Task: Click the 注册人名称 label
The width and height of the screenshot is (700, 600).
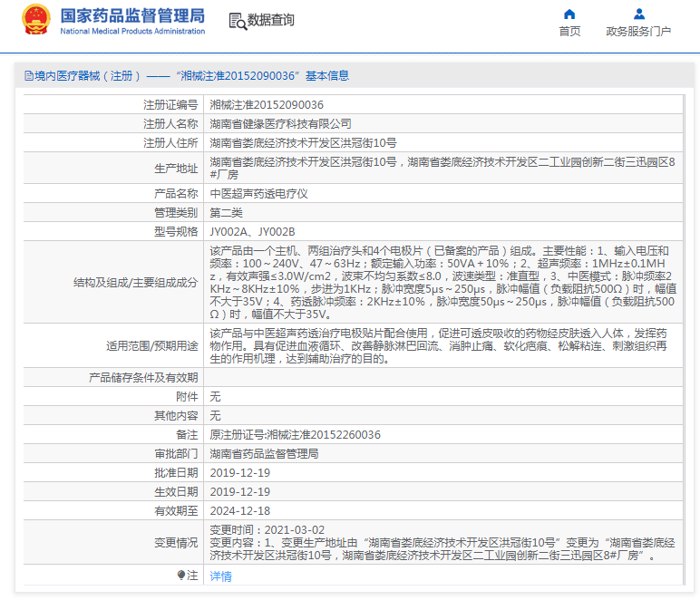Action: pos(170,123)
